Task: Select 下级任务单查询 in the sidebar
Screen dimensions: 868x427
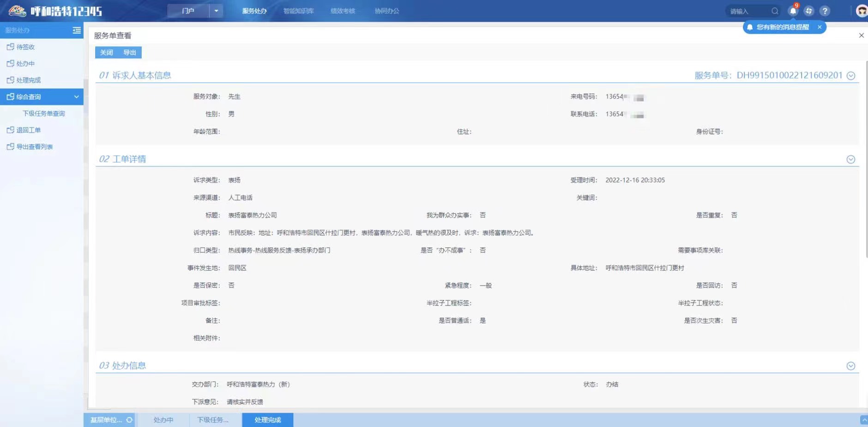Action: pyautogui.click(x=44, y=113)
